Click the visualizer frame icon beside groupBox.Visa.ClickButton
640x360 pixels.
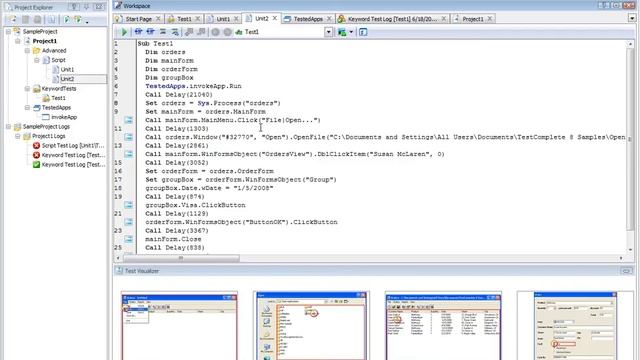(128, 205)
